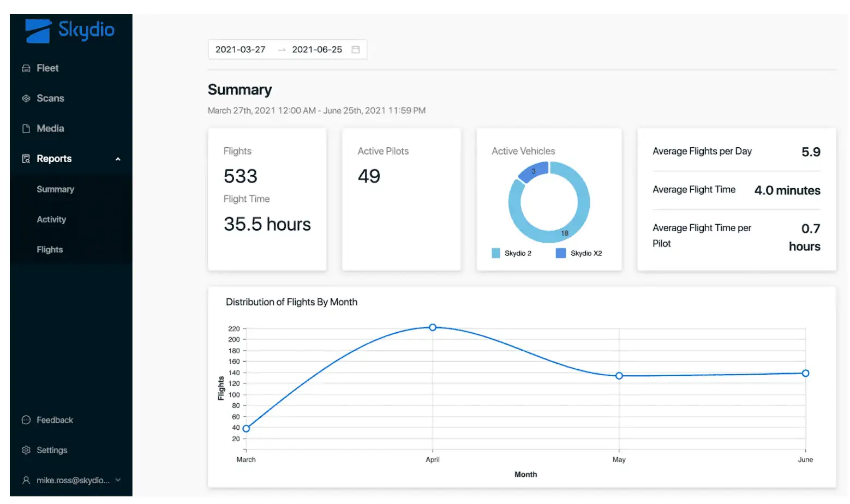This screenshot has width=850, height=504.
Task: Click the Fleet icon in sidebar
Action: 26,68
